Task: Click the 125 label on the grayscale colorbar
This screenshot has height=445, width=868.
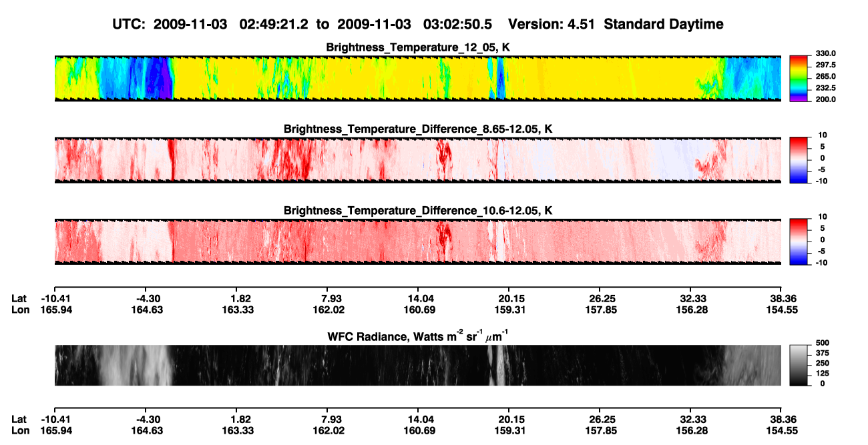Action: [x=823, y=374]
